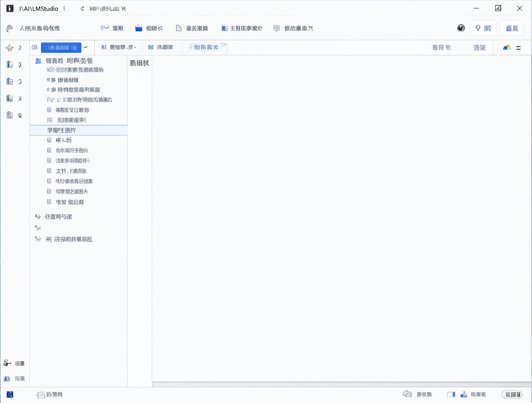Expand the bar-chart item with arrow in second toolbar
The image size is (532, 403).
119,48
